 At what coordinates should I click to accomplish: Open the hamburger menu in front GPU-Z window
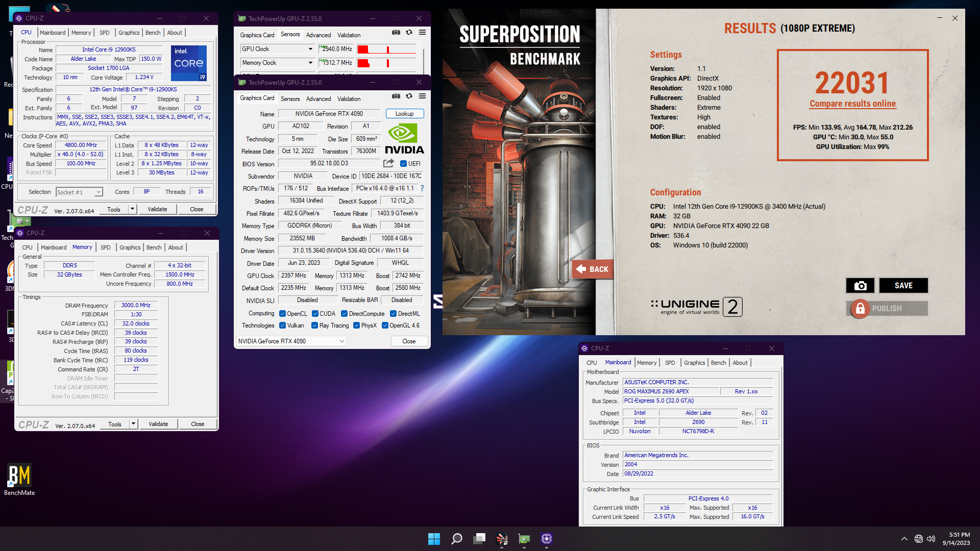[423, 96]
